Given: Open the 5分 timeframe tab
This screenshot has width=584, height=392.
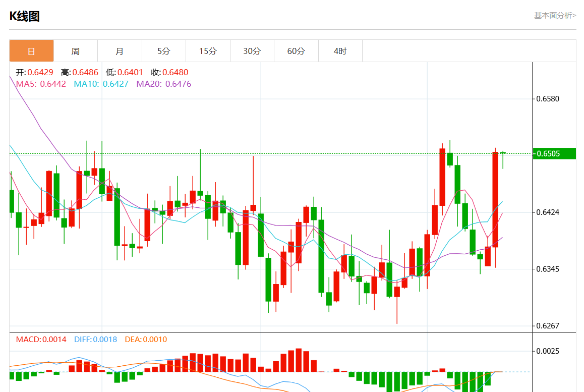Looking at the screenshot, I should click(164, 50).
